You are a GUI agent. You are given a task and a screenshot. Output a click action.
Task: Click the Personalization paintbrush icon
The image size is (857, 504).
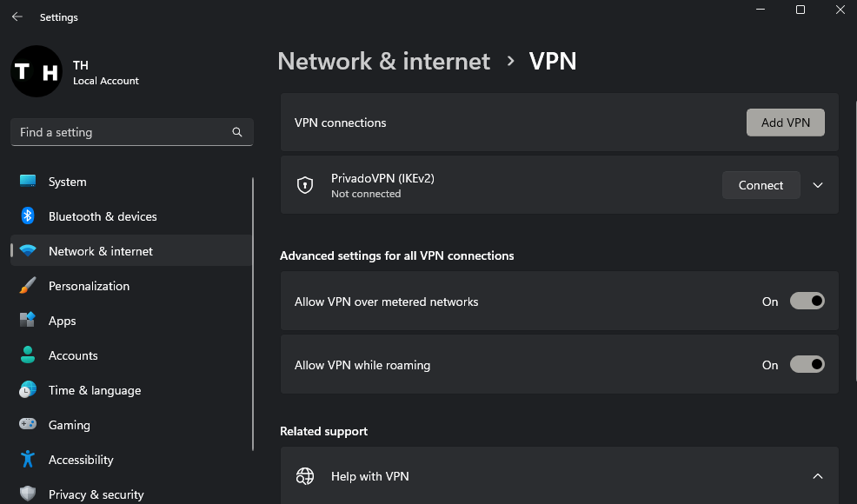[28, 286]
